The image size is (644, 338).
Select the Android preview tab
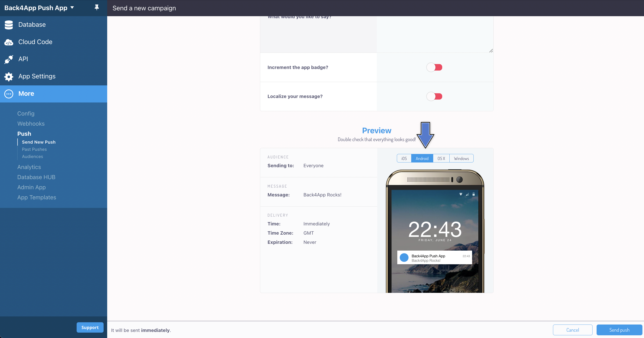[x=422, y=158]
